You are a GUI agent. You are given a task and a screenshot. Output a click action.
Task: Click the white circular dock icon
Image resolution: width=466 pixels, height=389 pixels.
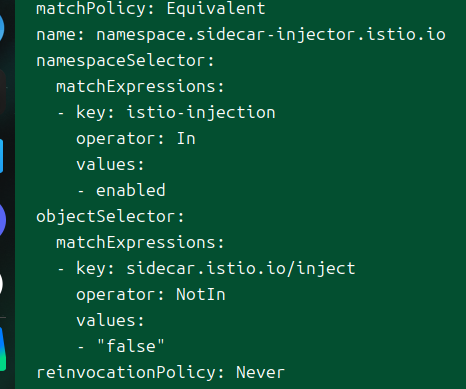point(1,284)
